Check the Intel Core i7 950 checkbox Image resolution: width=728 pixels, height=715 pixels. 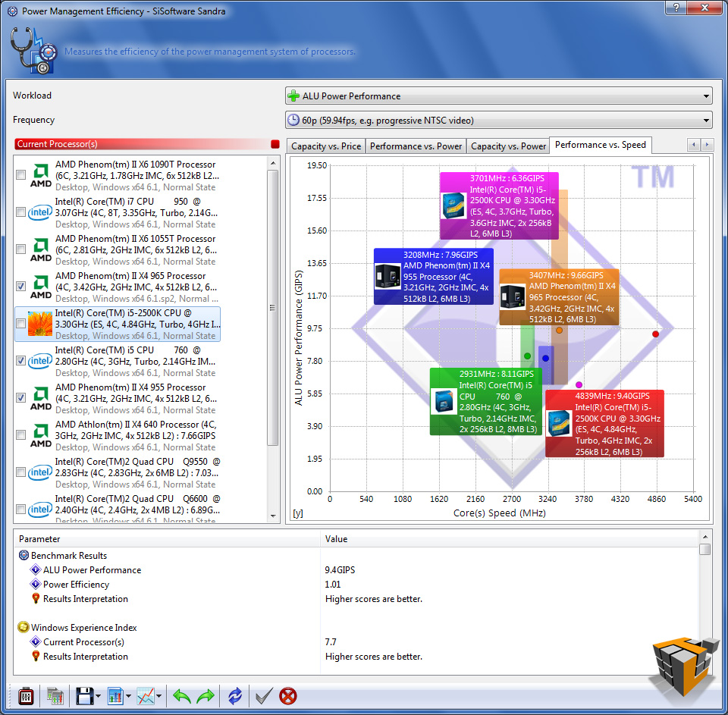coord(21,212)
